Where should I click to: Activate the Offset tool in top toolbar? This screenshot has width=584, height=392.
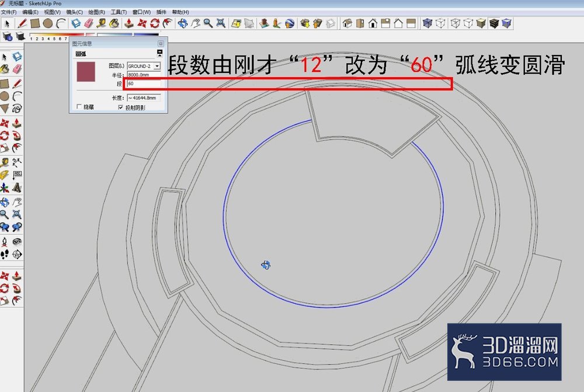point(167,23)
